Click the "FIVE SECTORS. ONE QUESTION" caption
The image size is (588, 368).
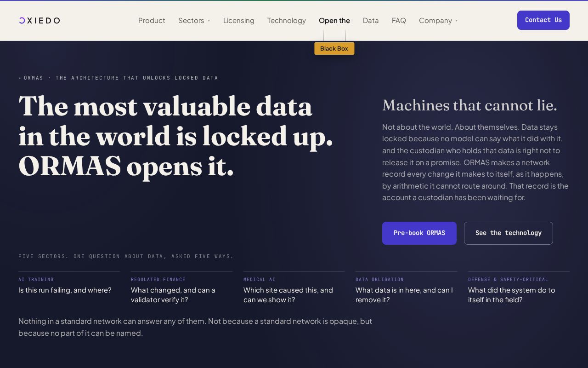click(126, 256)
